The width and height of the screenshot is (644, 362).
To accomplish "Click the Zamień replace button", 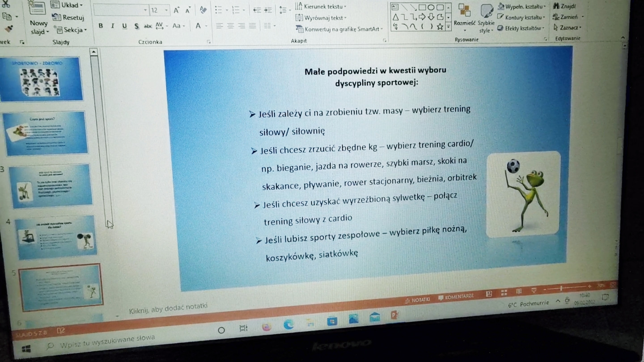I will (x=568, y=17).
